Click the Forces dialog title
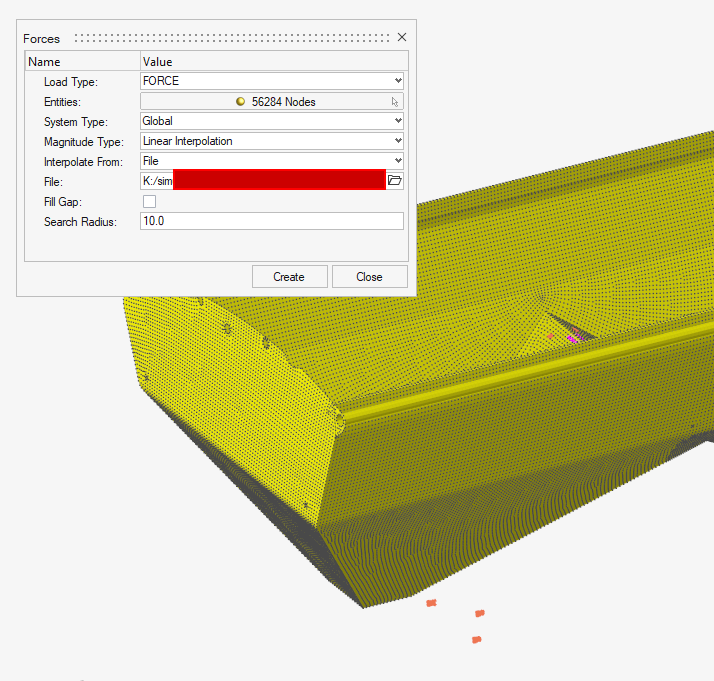 41,39
